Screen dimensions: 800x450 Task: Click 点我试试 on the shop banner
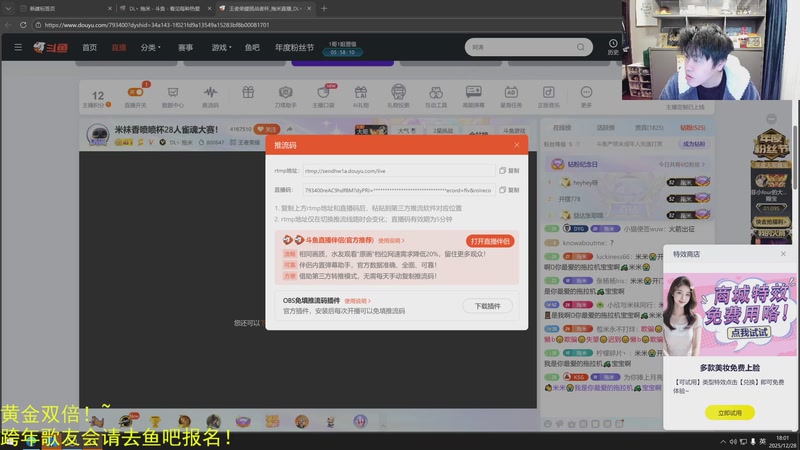(749, 333)
